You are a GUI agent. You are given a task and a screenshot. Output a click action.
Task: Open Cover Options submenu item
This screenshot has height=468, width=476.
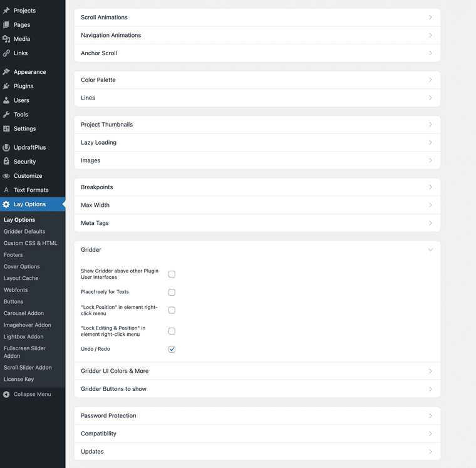(21, 267)
